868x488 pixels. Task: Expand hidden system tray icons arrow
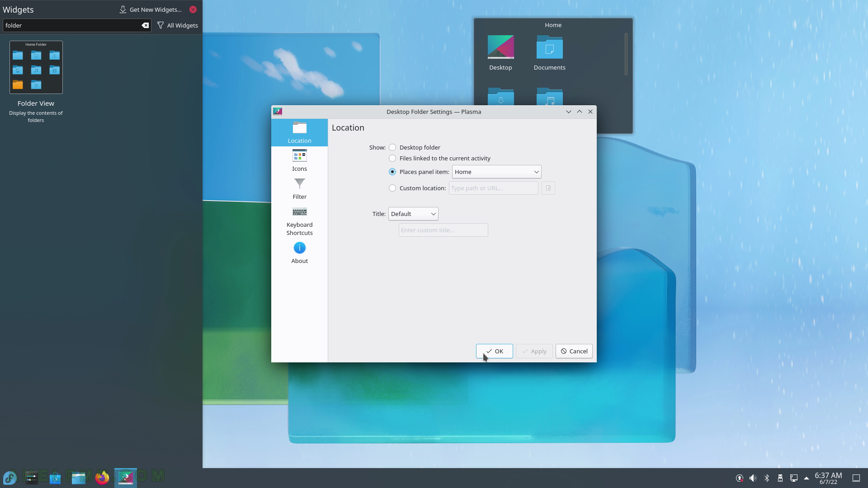(807, 478)
